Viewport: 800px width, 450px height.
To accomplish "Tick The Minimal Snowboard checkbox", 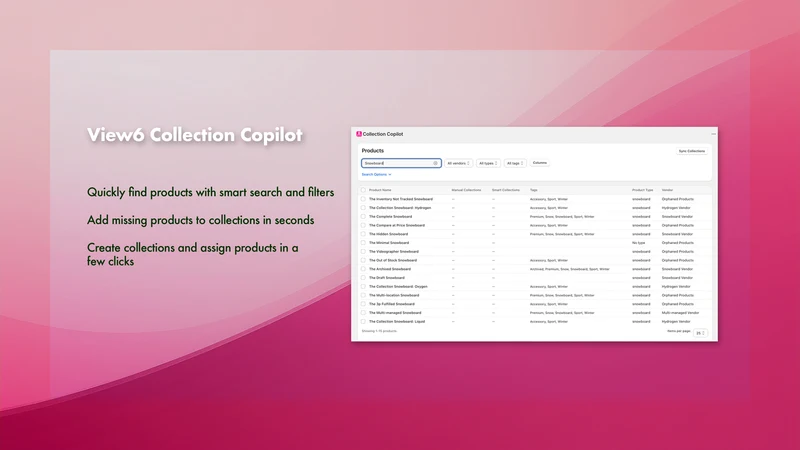I will (x=363, y=243).
